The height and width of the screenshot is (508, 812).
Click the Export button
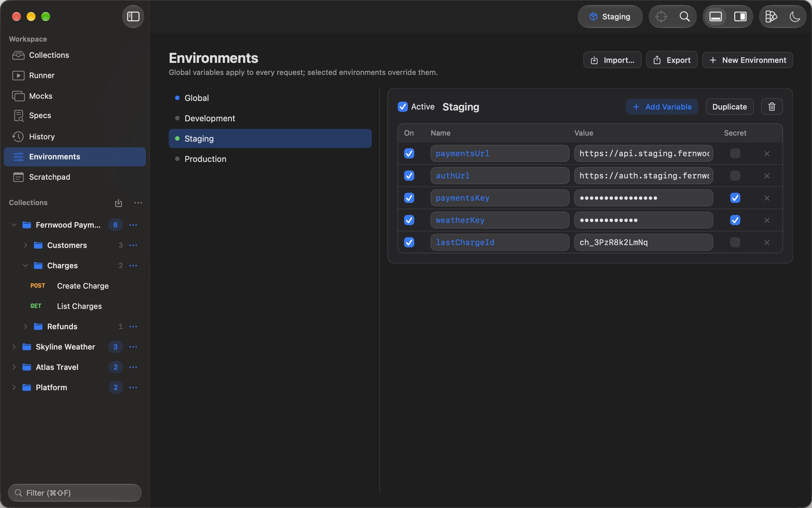[672, 60]
